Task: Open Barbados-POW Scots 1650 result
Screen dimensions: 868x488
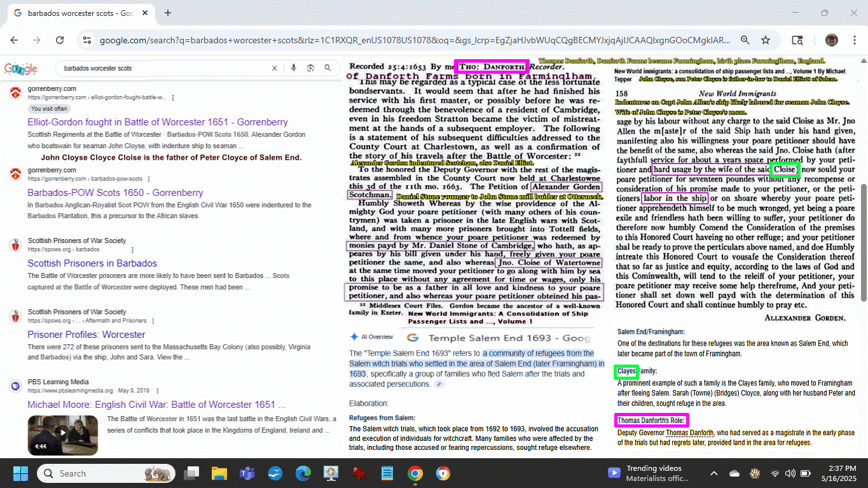Action: pyautogui.click(x=115, y=193)
